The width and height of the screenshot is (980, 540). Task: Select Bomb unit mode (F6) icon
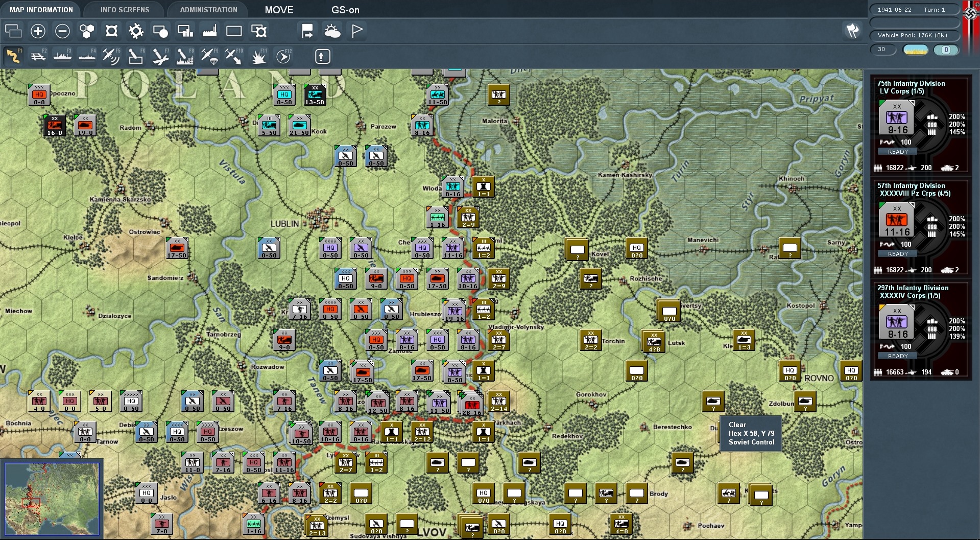point(136,56)
